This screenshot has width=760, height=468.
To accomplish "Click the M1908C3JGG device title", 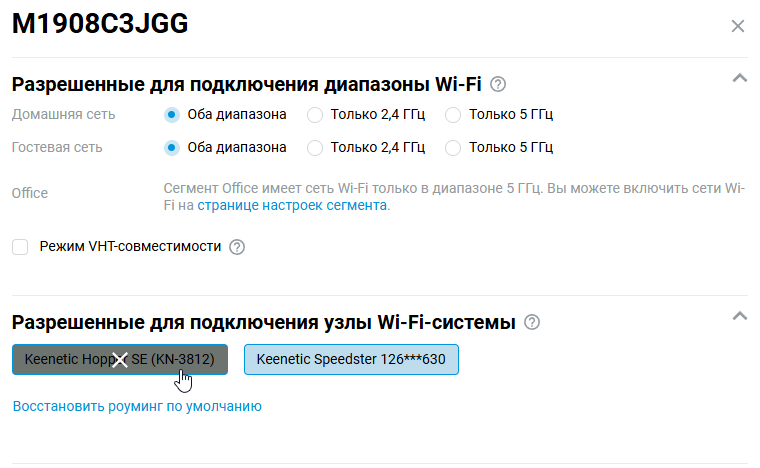I will 99,26.
